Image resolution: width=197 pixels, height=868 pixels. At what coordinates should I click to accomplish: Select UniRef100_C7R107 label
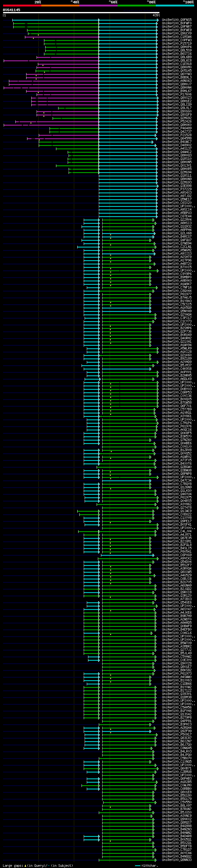pos(176,850)
